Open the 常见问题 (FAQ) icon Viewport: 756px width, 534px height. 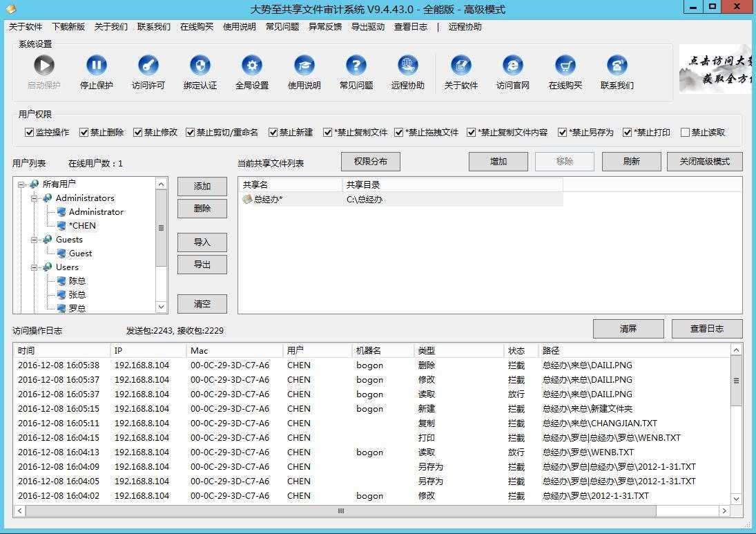coord(356,67)
